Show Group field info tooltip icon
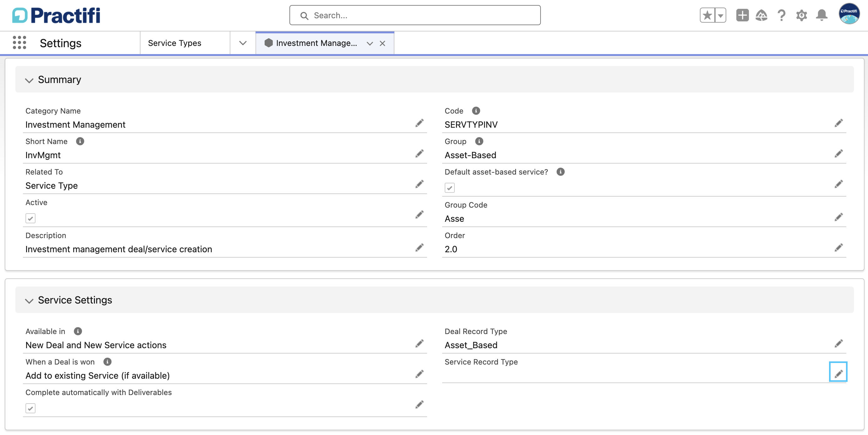 479,141
